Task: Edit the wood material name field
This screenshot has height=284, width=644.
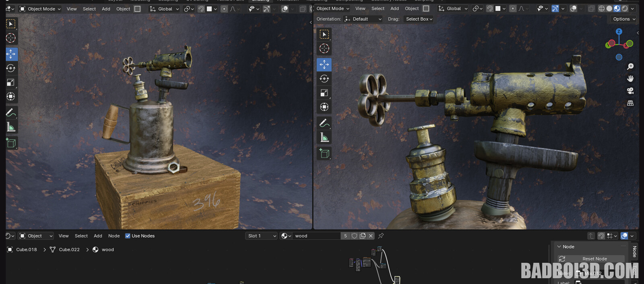Action: pos(317,236)
